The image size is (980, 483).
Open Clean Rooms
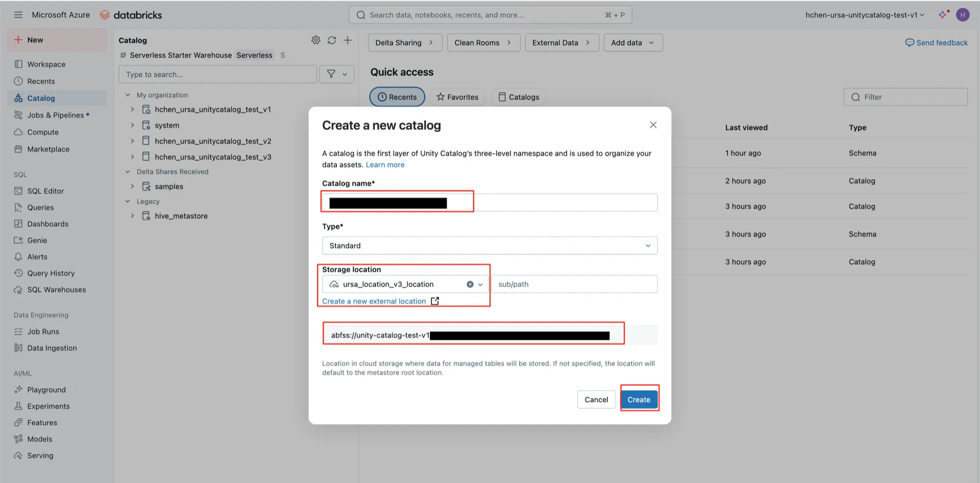[483, 43]
